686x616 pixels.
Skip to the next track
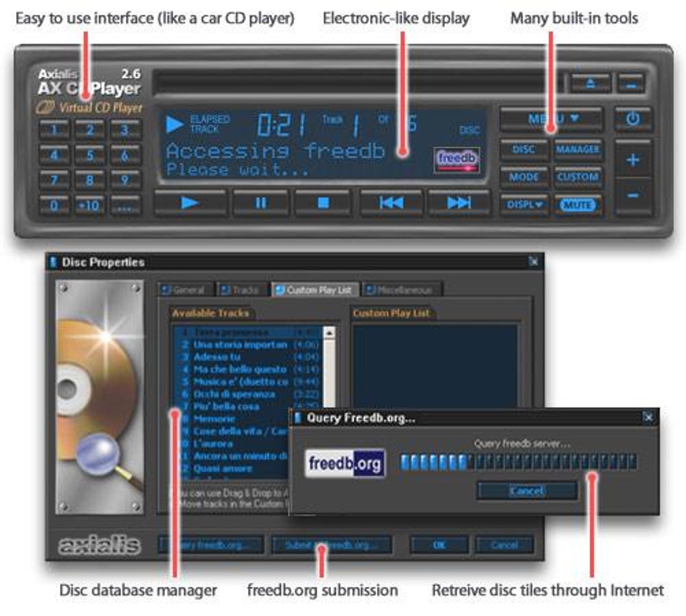459,204
